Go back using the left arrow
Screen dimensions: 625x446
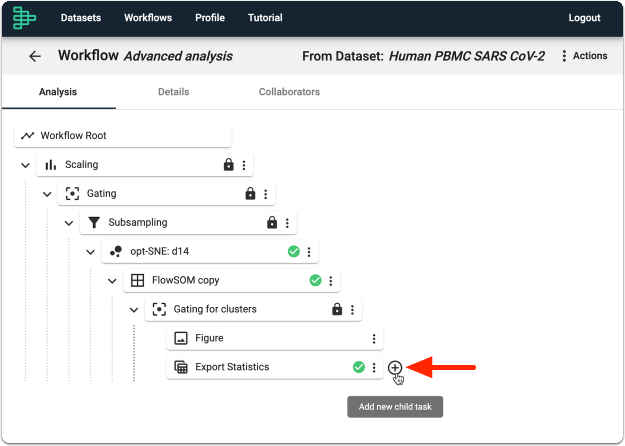coord(35,56)
